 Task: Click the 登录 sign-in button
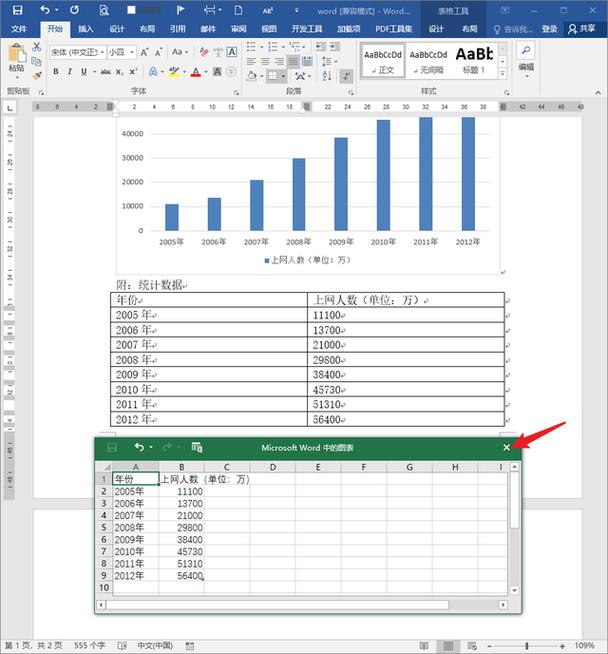tap(550, 29)
